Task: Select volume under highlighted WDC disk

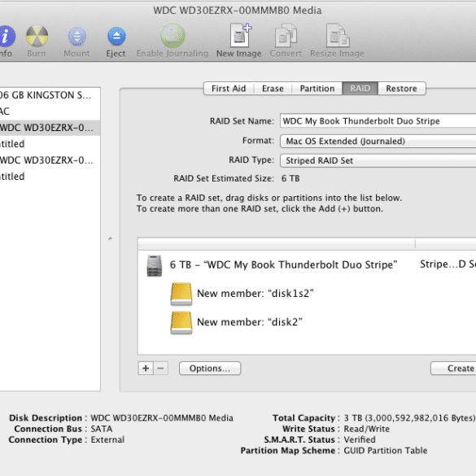Action: coord(50,143)
